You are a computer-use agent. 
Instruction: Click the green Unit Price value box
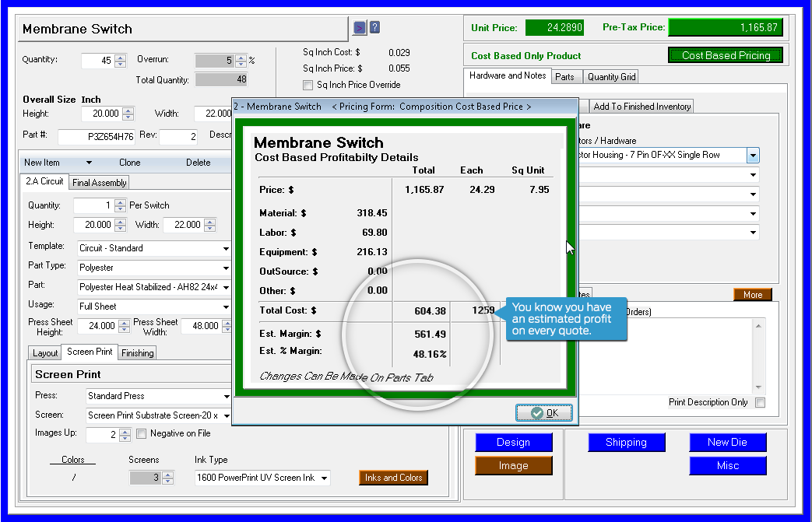[x=554, y=28]
